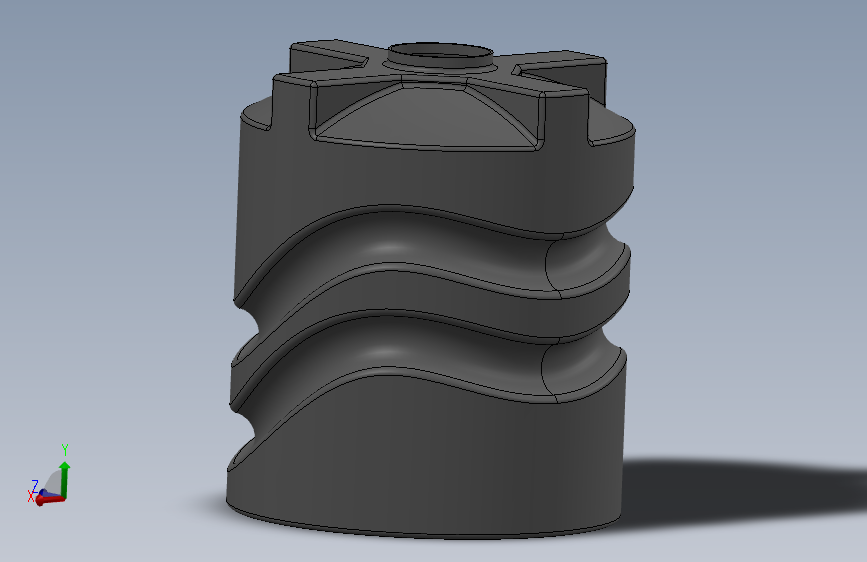Select the trapezoidal recess on tank top

click(x=427, y=118)
